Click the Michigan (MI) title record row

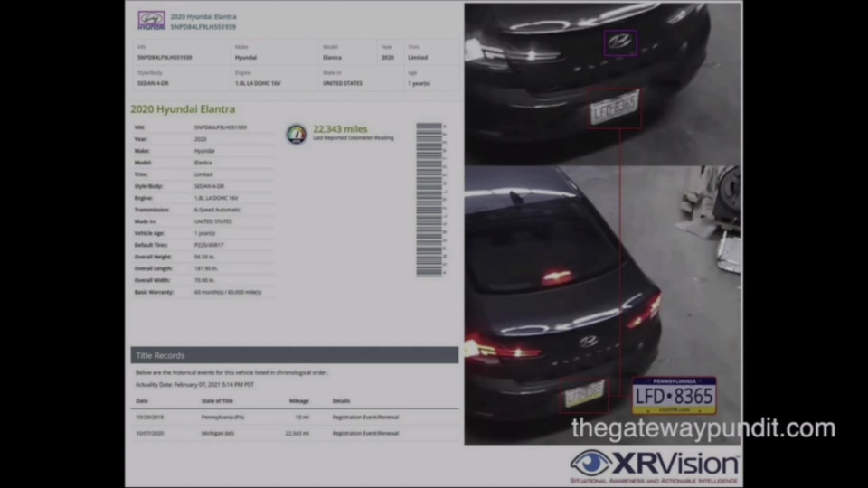point(295,433)
